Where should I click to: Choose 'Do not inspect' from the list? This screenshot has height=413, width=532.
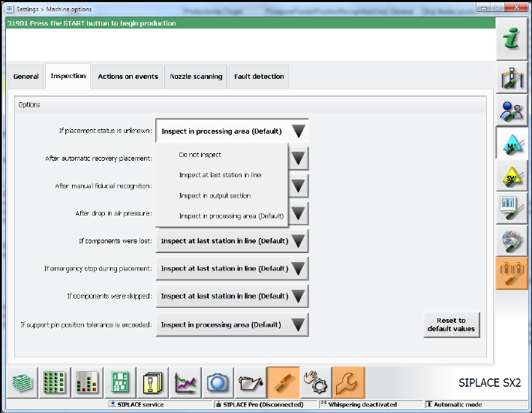(222, 155)
